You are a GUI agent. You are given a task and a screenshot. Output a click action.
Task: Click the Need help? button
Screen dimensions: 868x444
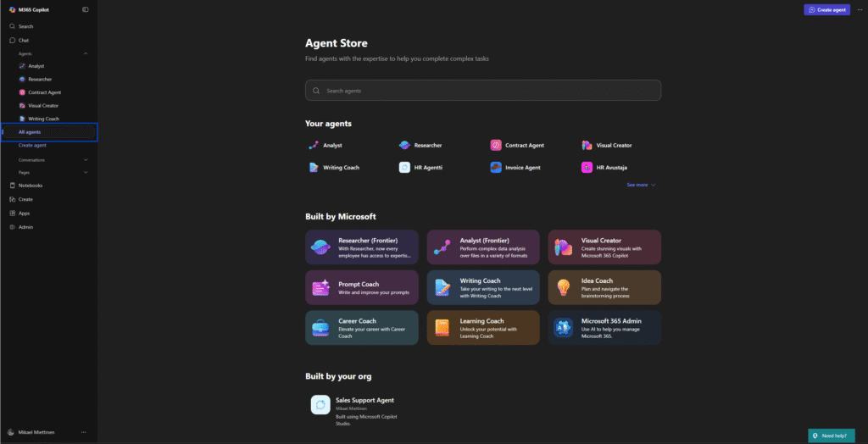(x=830, y=436)
